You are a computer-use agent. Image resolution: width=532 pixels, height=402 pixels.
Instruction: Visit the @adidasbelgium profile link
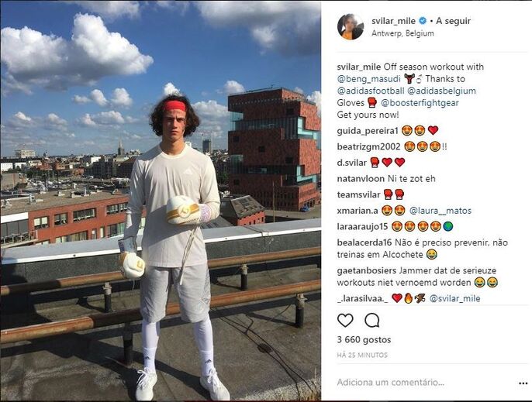coord(441,91)
